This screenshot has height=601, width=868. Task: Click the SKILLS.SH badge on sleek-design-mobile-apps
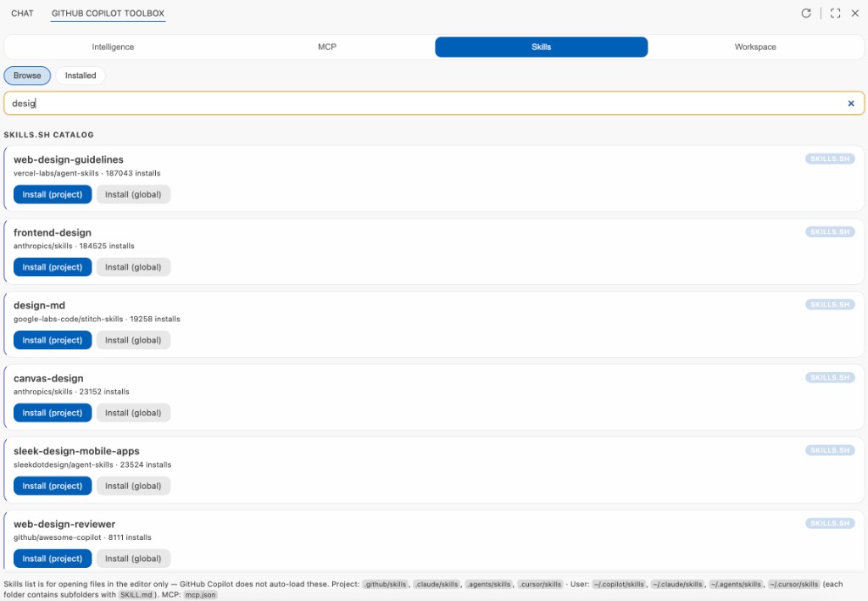point(830,450)
